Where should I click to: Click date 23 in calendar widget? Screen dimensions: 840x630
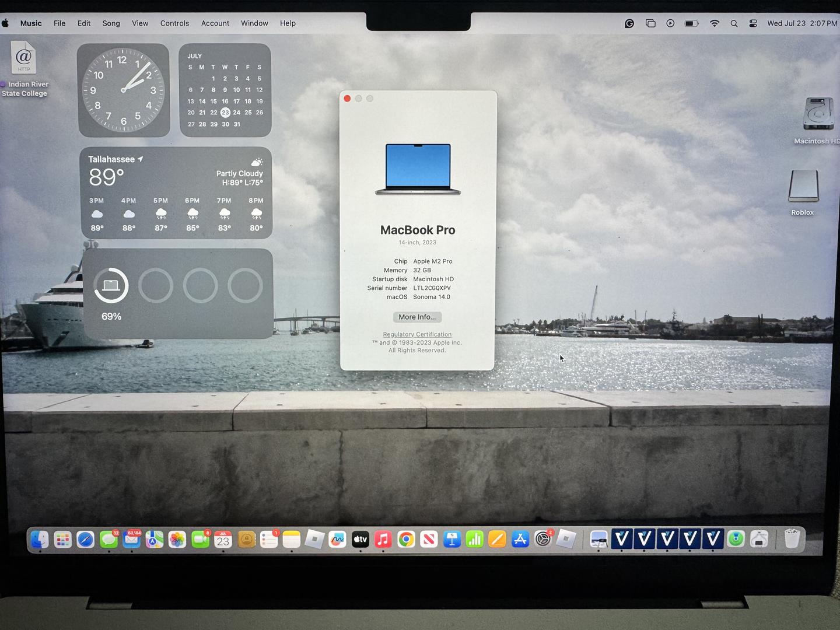[x=225, y=113]
